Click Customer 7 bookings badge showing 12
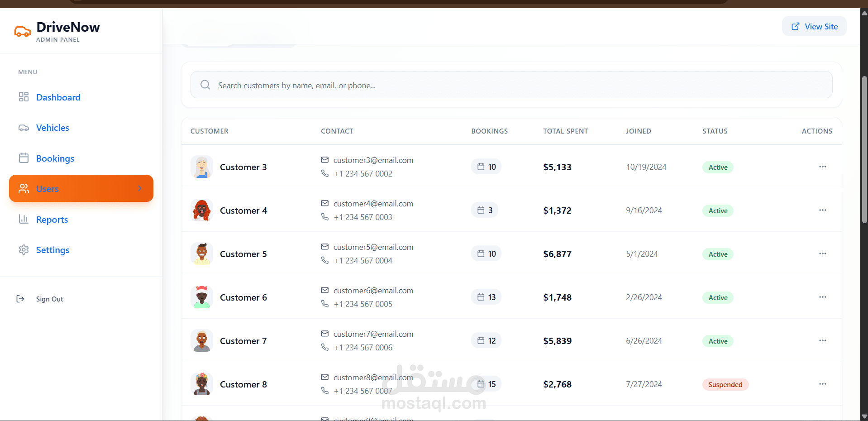 (486, 340)
